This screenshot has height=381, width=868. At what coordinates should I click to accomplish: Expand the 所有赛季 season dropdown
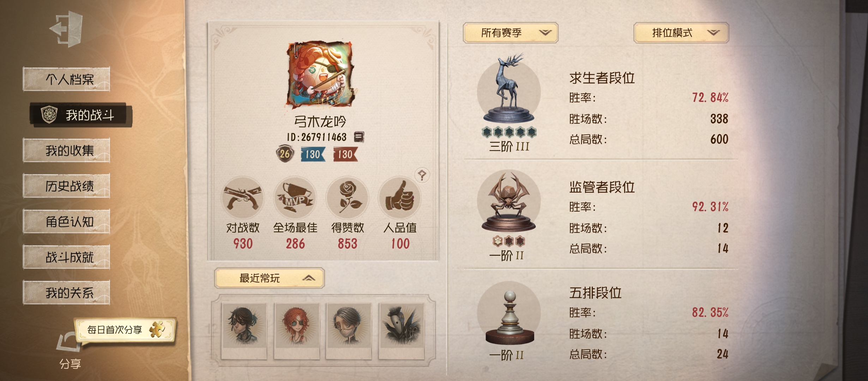511,33
